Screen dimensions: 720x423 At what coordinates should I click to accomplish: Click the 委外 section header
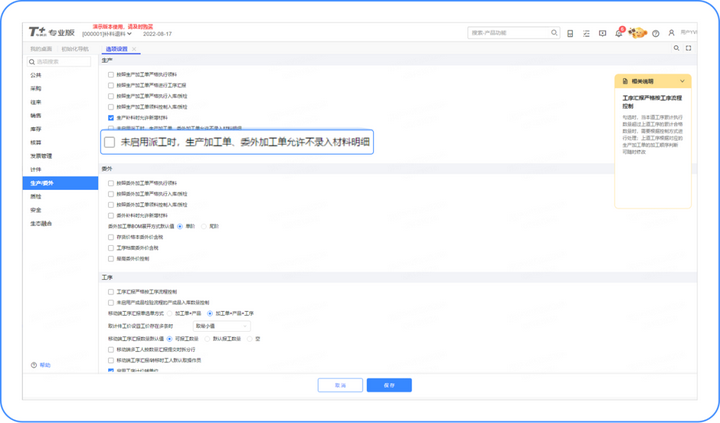(x=107, y=169)
